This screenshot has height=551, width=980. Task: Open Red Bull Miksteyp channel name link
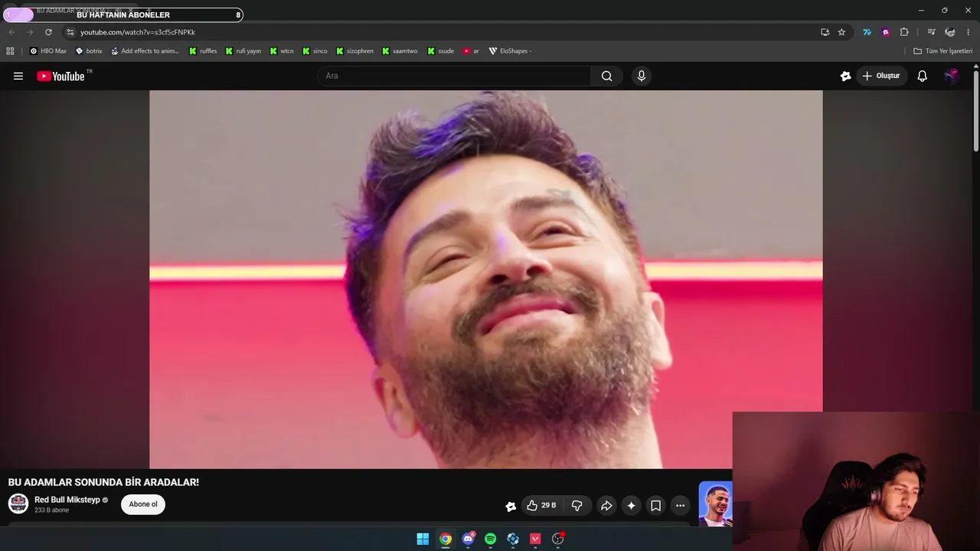pyautogui.click(x=67, y=500)
